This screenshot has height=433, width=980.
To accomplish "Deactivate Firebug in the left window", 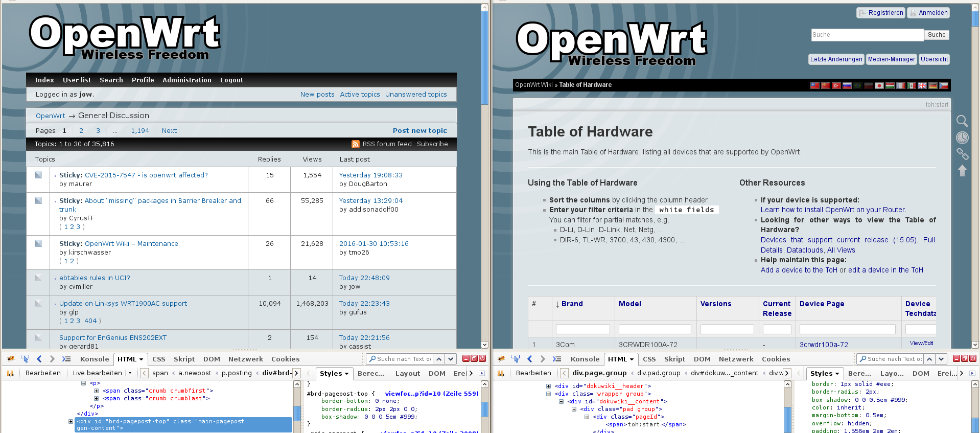I will tap(482, 358).
